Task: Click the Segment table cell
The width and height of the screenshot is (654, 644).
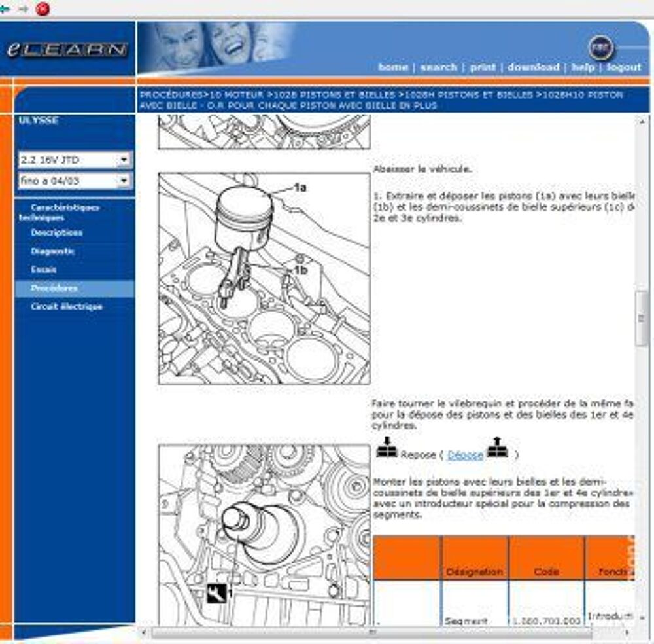Action: [466, 621]
